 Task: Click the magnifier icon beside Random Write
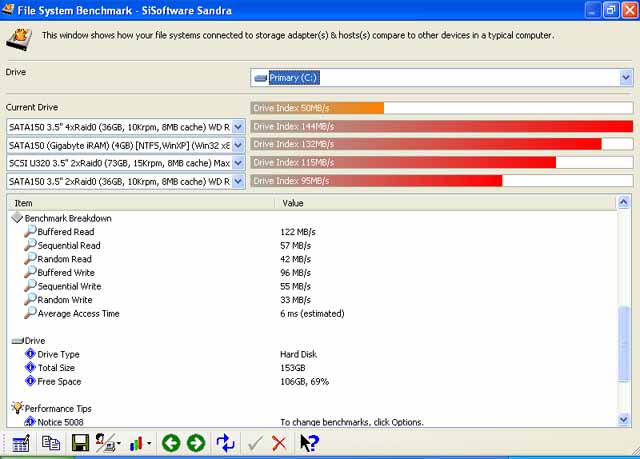30,299
